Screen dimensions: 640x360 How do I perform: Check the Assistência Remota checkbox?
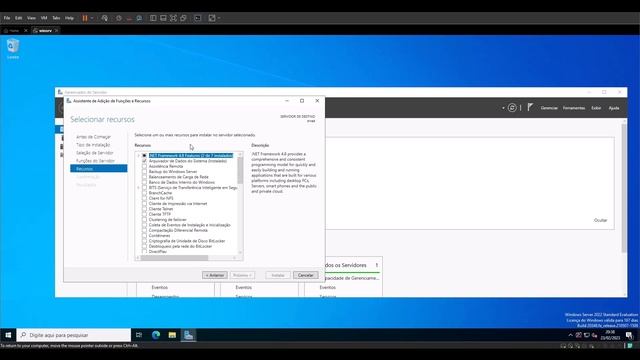point(144,166)
